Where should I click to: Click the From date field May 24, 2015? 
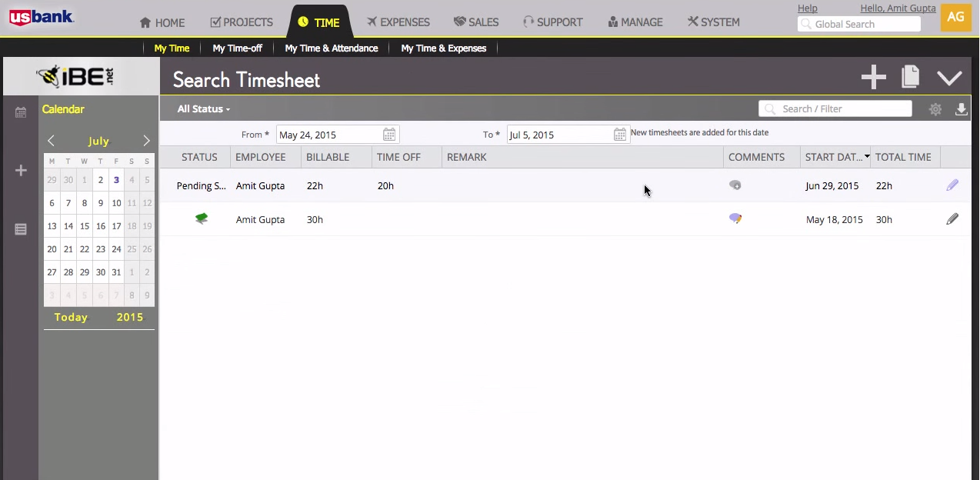point(338,135)
